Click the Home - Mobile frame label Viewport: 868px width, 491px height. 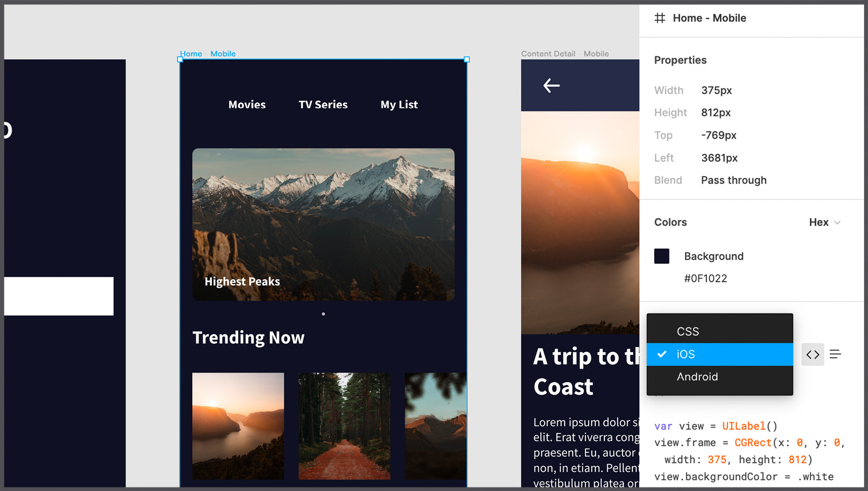click(x=207, y=53)
